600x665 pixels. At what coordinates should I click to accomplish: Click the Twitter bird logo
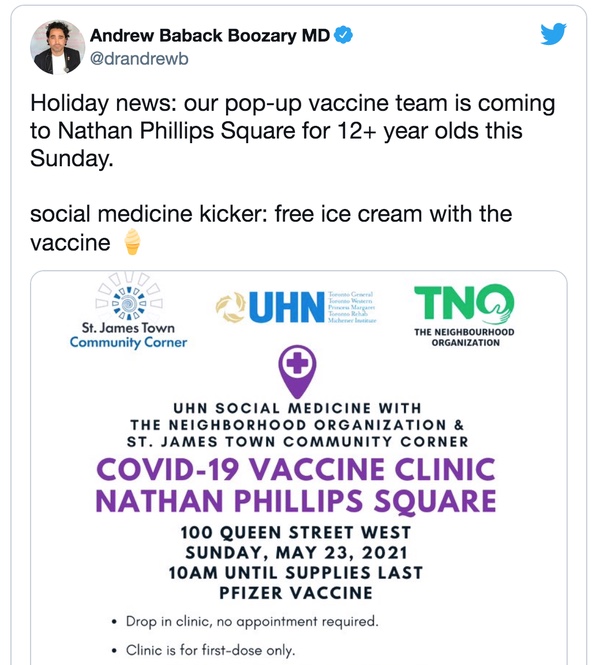553,35
